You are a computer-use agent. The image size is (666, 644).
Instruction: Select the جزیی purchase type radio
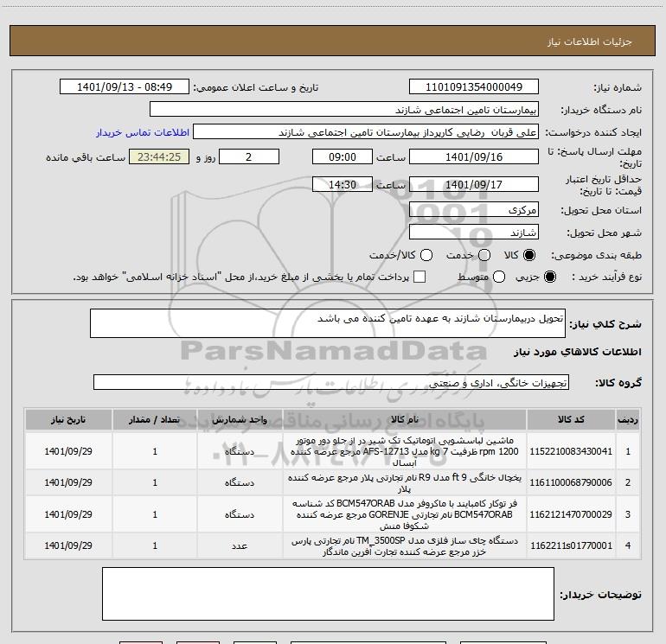tap(550, 277)
